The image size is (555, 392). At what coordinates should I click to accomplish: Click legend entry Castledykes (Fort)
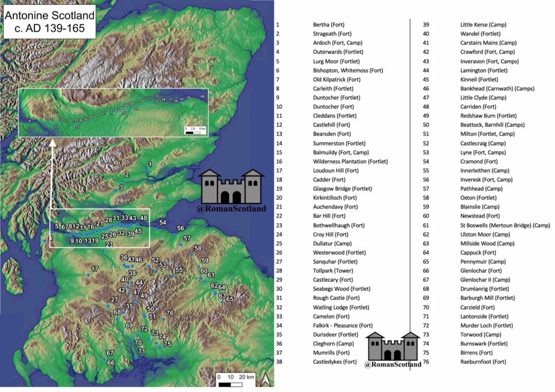coord(335,362)
